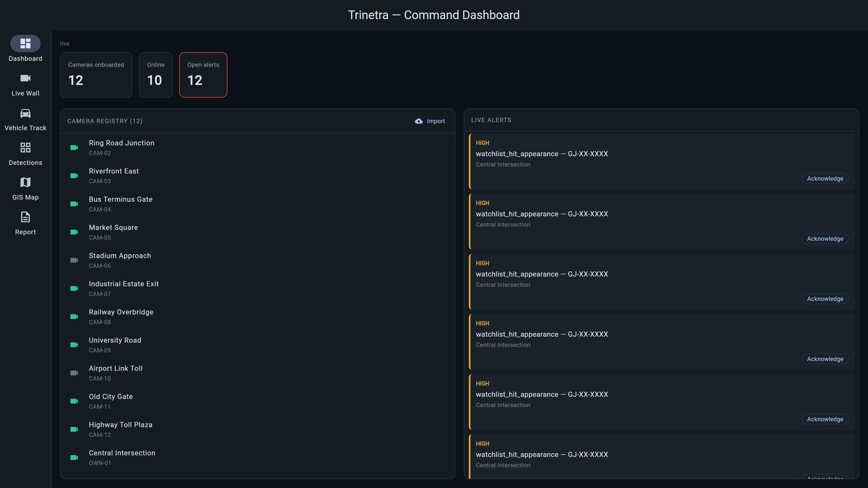Viewport: 868px width, 488px height.
Task: Select the Online stat card
Action: 156,75
